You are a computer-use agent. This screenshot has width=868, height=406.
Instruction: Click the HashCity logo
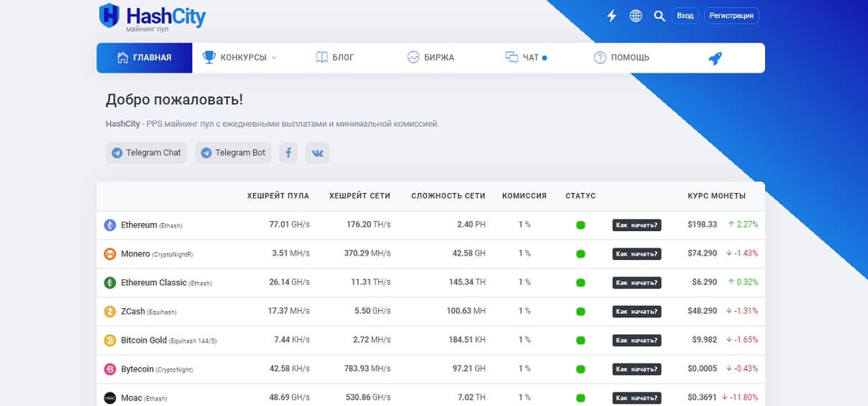(x=152, y=17)
